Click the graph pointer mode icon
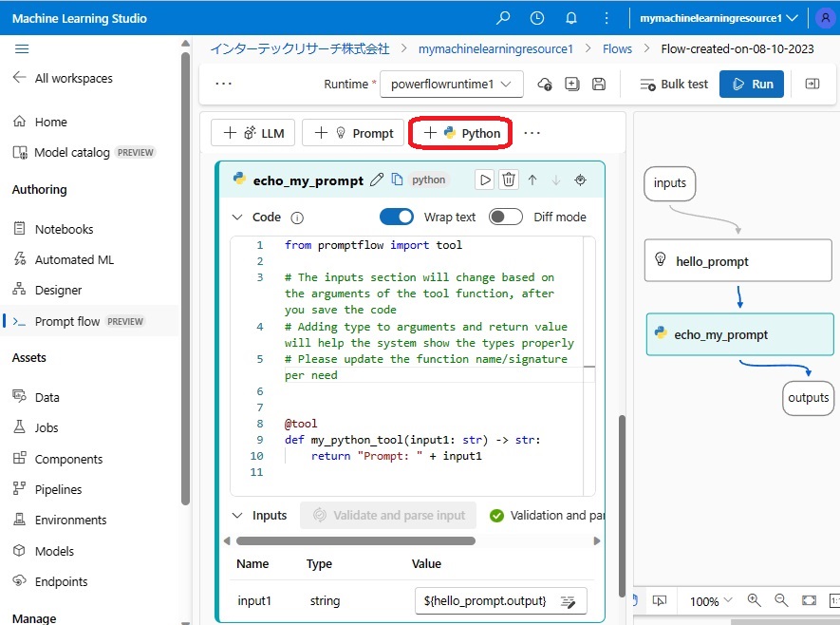Image resolution: width=840 pixels, height=625 pixels. (x=660, y=600)
